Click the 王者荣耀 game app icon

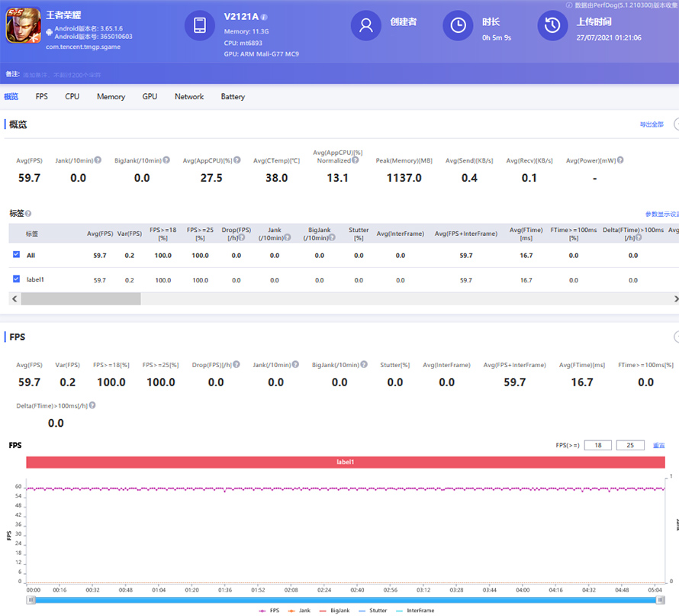[x=24, y=25]
